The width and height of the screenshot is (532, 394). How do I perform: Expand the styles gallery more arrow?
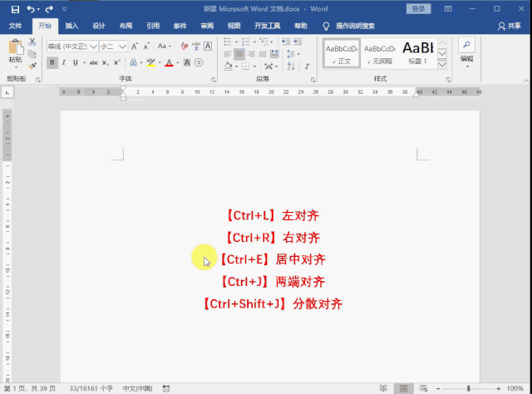point(442,65)
